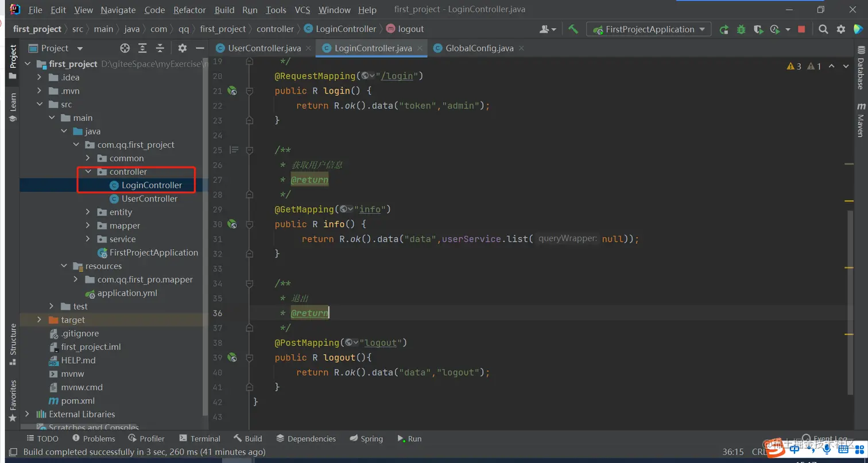Screen dimensions: 868x463
Task: Click the previous highlighted error up arrow
Action: (832, 67)
